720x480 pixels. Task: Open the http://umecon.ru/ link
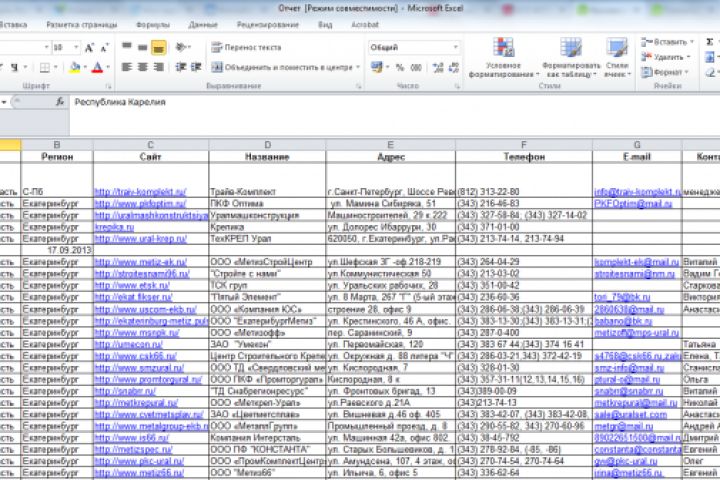point(129,344)
